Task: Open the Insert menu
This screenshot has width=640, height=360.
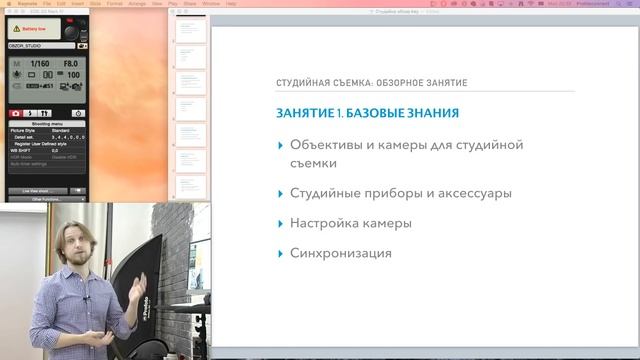Action: pyautogui.click(x=78, y=4)
